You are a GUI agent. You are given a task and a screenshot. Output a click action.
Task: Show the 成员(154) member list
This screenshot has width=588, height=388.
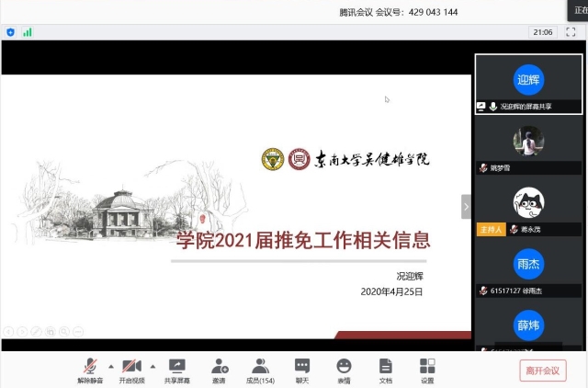point(260,371)
